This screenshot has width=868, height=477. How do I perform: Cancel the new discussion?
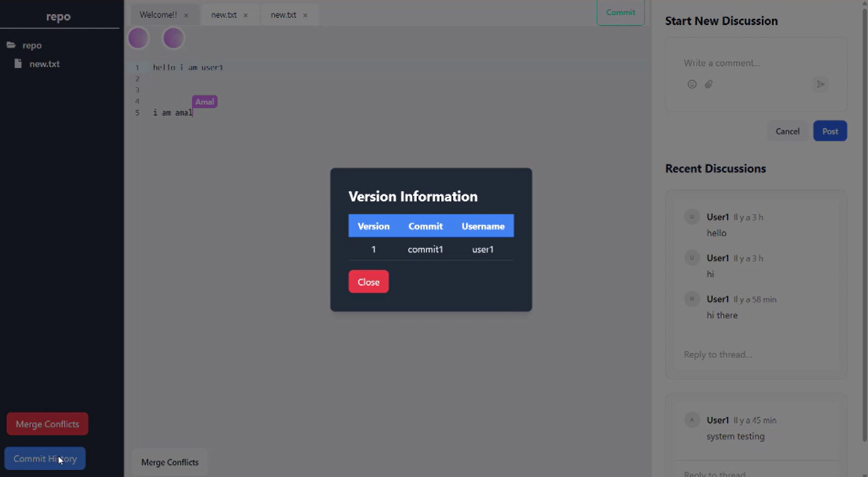click(x=787, y=131)
